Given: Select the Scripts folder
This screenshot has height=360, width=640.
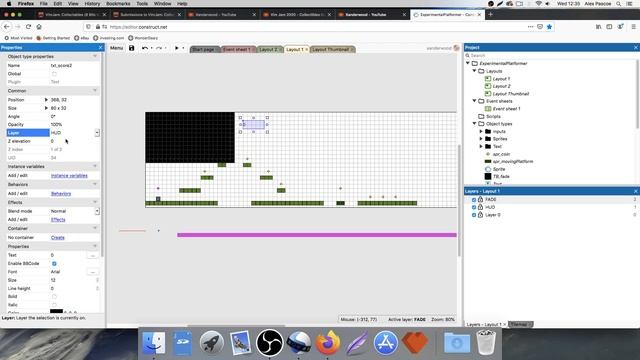Looking at the screenshot, I should (493, 116).
